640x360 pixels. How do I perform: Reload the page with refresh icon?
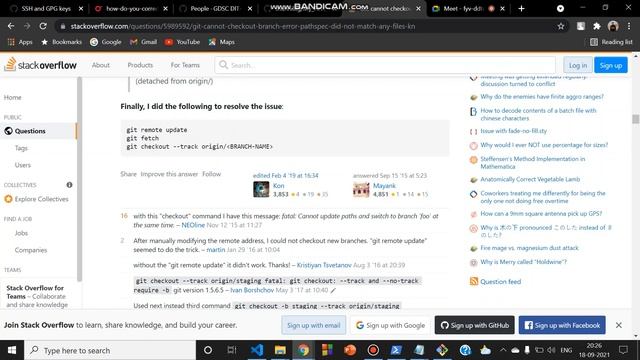click(x=43, y=26)
